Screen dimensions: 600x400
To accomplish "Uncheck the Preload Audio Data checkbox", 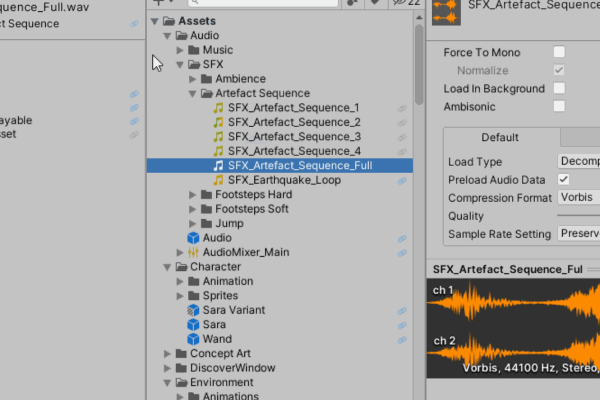I will pos(564,179).
